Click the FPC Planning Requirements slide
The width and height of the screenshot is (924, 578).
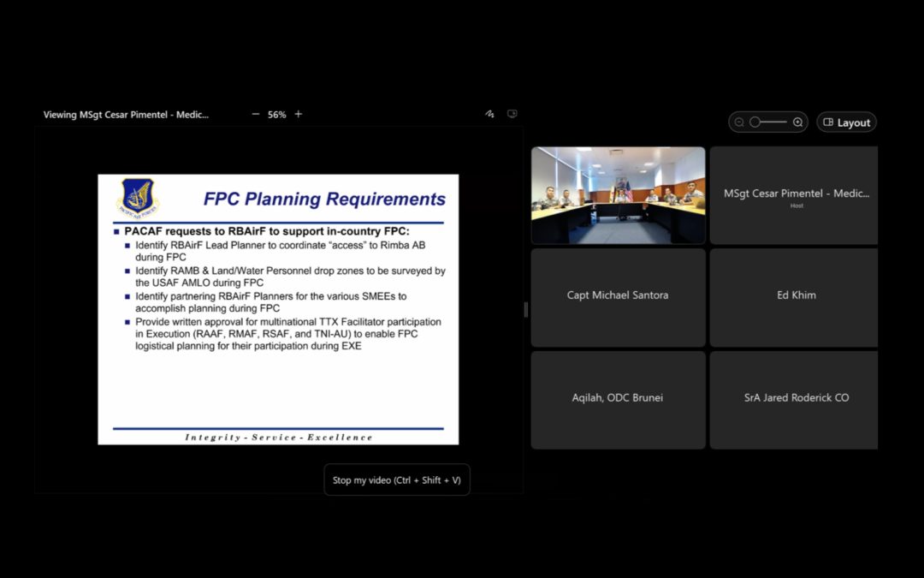coord(278,309)
